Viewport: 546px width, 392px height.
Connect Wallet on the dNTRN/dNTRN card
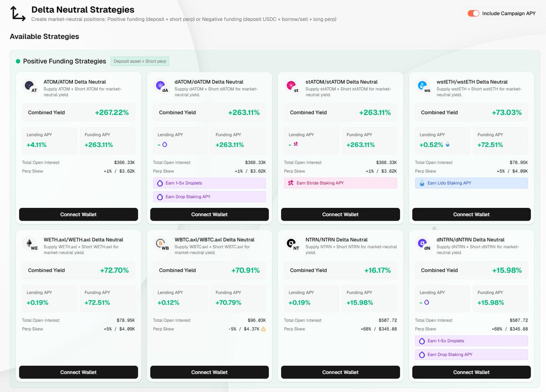click(x=471, y=372)
